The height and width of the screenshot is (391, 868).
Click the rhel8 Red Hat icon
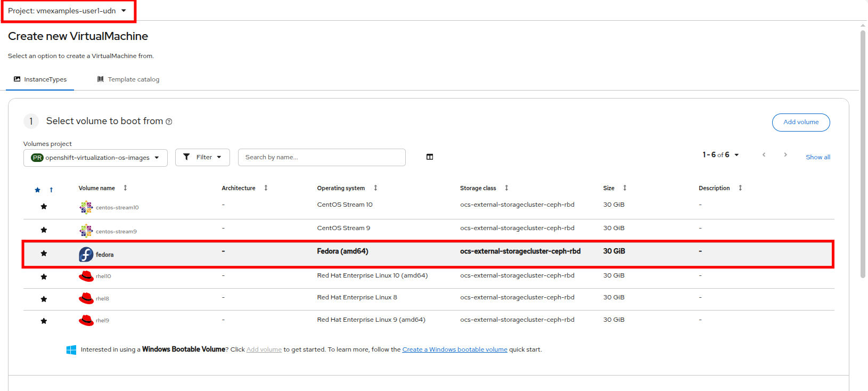(x=86, y=298)
